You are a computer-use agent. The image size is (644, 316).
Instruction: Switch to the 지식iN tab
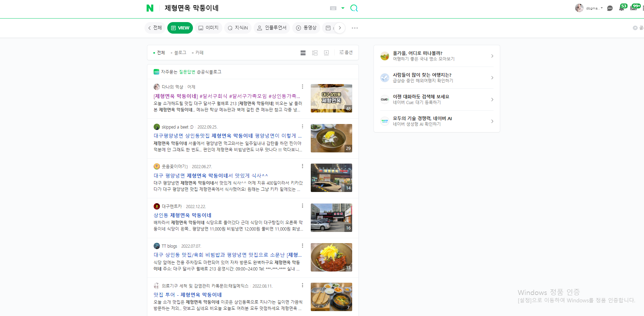(x=238, y=28)
